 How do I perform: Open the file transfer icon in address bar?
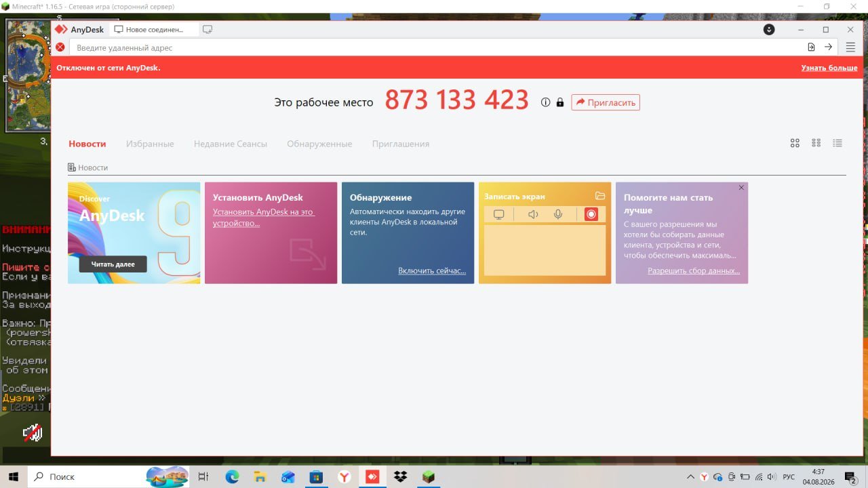[x=811, y=47]
